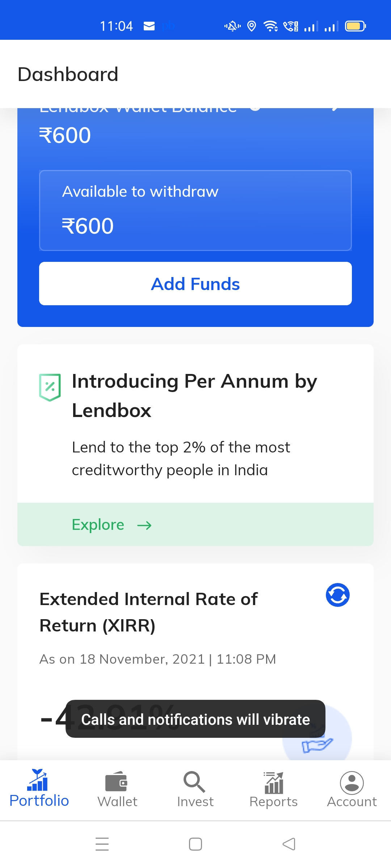391x868 pixels.
Task: Tap the Introducing Per Annum by Lendbox heading
Action: coord(194,396)
